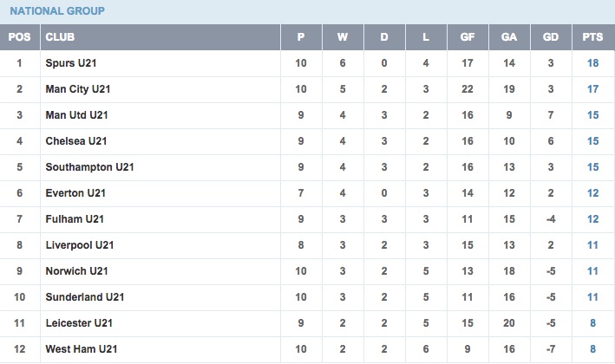
Task: Click Norwich U21 club name
Action: point(76,271)
